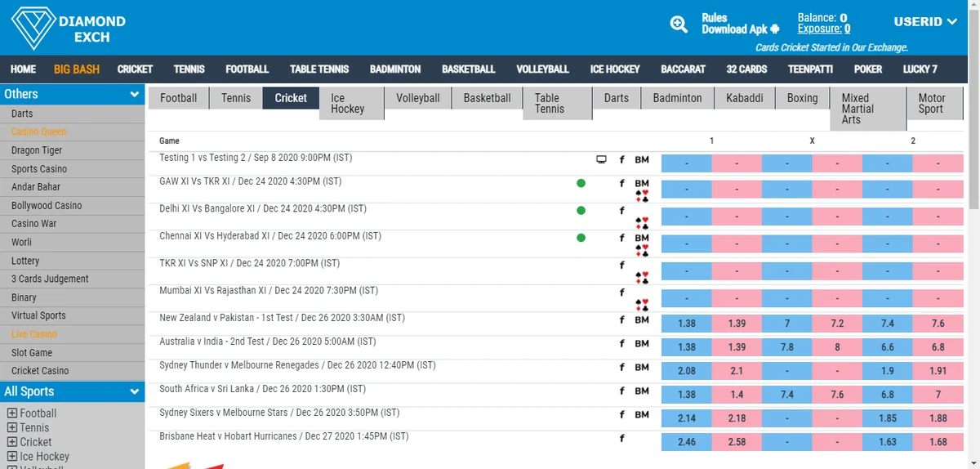Screen dimensions: 980x469
Task: Click the green in-play dot for GAW XI Vs TKR XI
Action: 581,183
